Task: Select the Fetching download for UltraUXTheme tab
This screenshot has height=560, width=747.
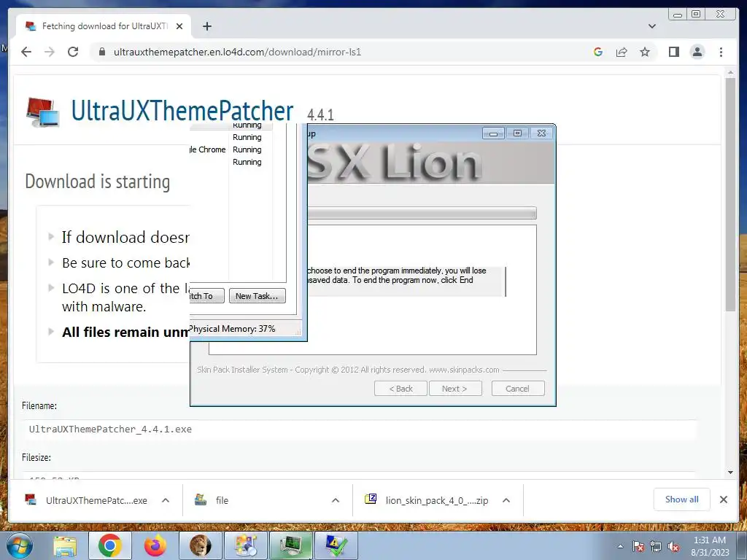Action: click(104, 26)
